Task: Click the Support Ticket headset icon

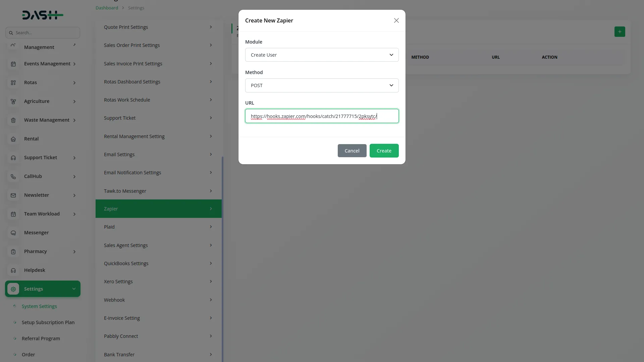Action: click(x=13, y=158)
